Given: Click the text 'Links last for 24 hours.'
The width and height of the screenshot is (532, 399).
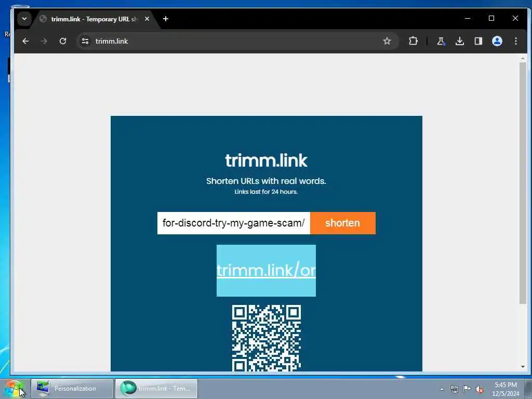Looking at the screenshot, I should click(266, 192).
